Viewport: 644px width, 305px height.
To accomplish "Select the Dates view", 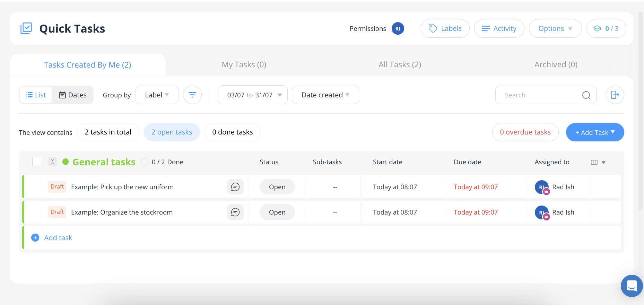I will [x=73, y=95].
